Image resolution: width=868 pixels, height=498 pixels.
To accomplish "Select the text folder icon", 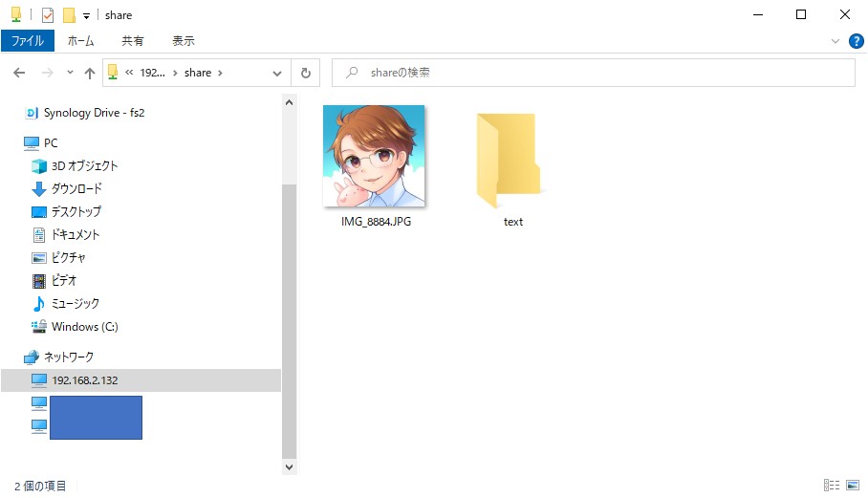I will pos(509,161).
